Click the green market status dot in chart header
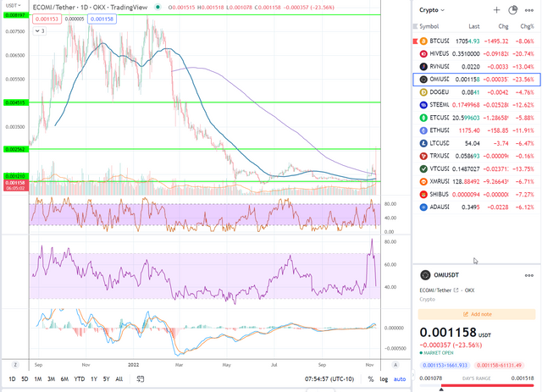The height and width of the screenshot is (392, 542). [x=158, y=7]
